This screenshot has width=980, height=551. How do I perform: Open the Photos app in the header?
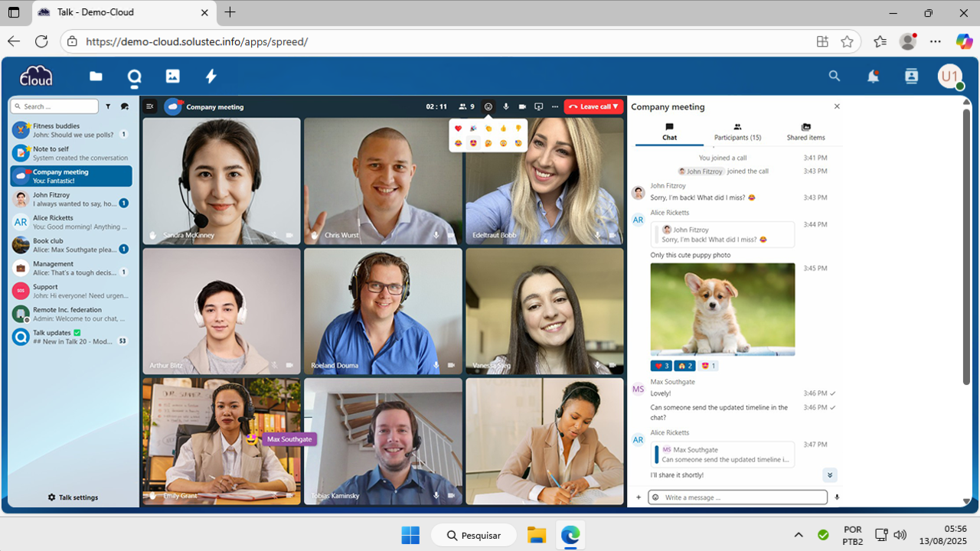173,76
